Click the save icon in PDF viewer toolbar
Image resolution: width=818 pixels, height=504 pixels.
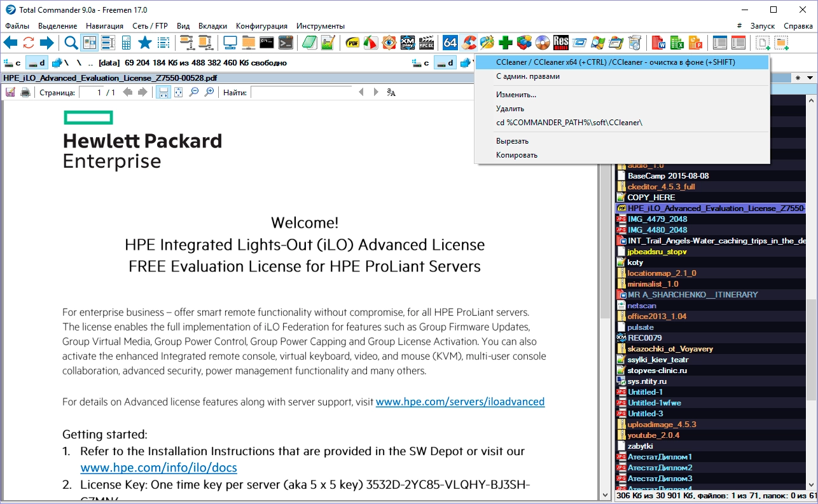10,92
